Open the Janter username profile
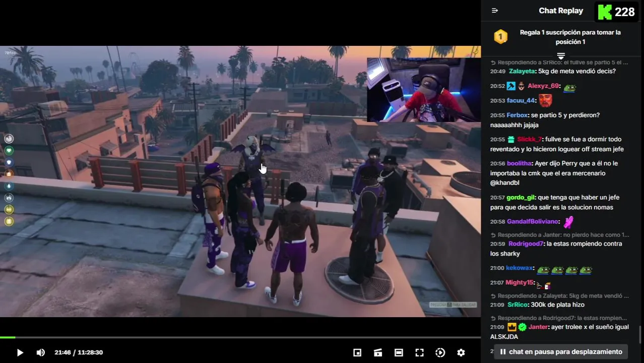This screenshot has height=363, width=644. click(538, 327)
